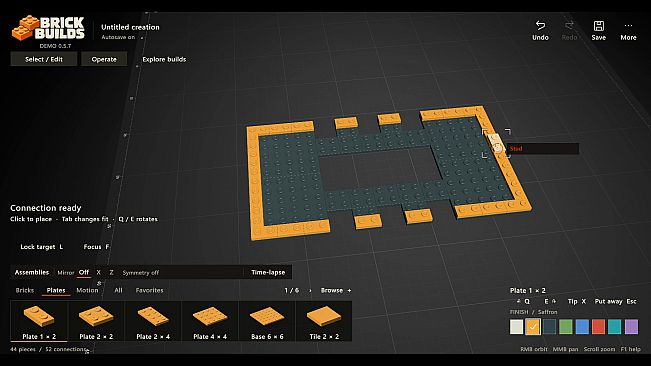Pick the blue finish swatch

(582, 327)
